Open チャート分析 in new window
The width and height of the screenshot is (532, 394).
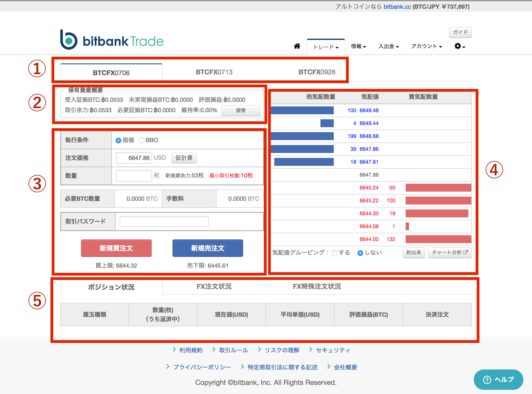point(450,252)
